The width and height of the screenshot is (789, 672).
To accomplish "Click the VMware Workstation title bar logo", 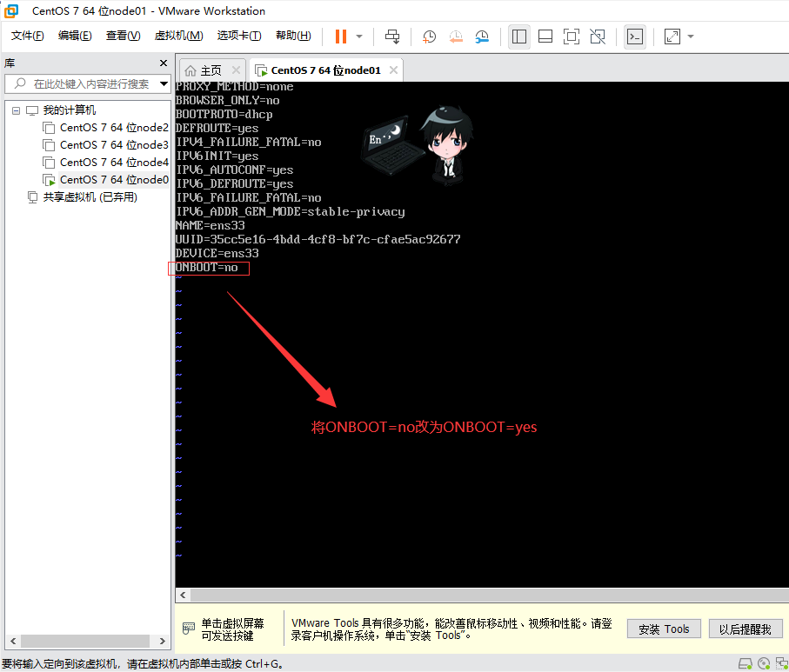I will pos(11,10).
